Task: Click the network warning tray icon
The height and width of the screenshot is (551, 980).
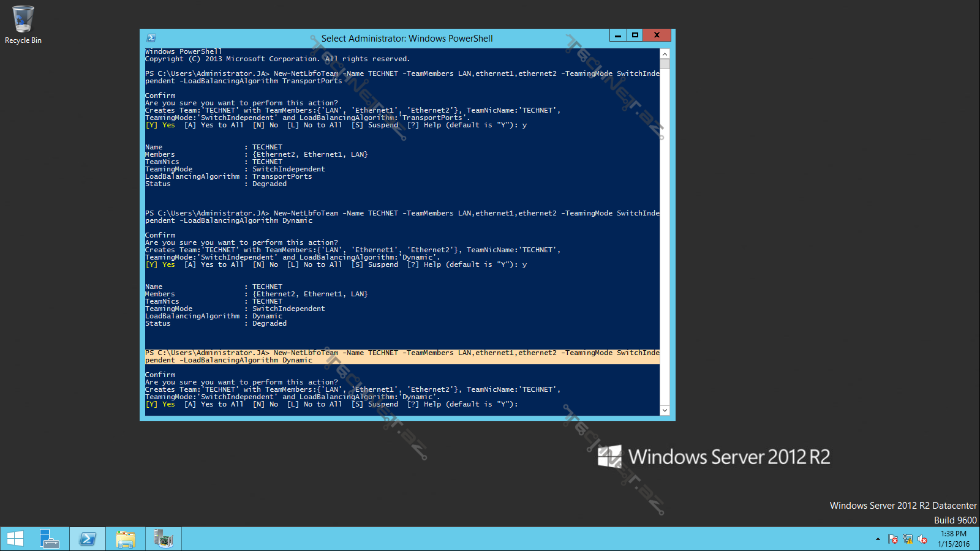Action: click(908, 539)
